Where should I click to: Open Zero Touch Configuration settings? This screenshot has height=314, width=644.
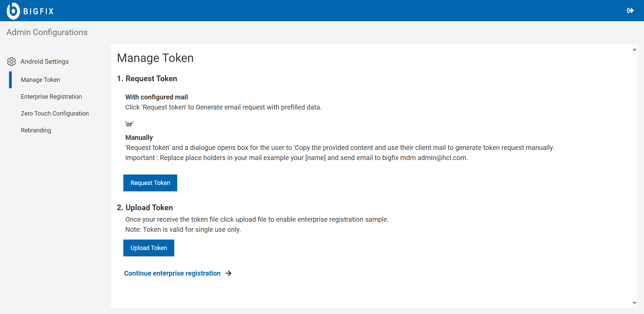point(55,113)
